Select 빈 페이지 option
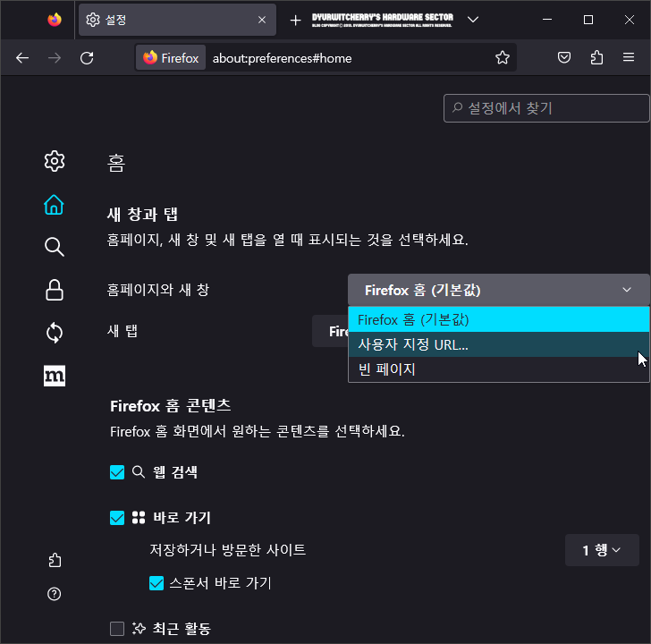651x644 pixels. (x=499, y=369)
